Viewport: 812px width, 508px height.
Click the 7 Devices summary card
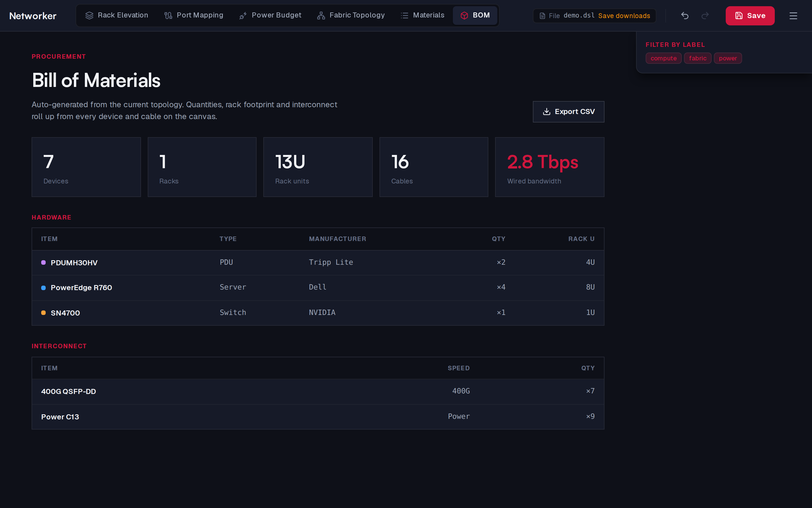[x=86, y=167]
